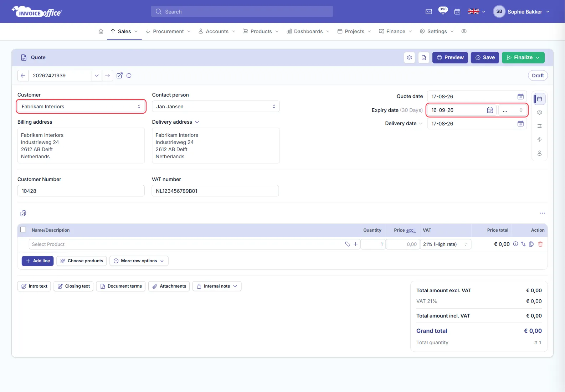
Task: Open Closing text editor
Action: pyautogui.click(x=73, y=286)
